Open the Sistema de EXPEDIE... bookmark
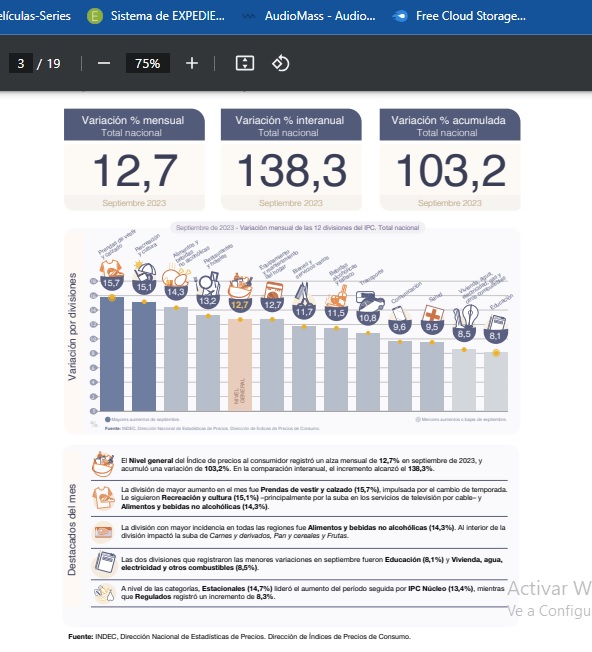 coord(168,16)
